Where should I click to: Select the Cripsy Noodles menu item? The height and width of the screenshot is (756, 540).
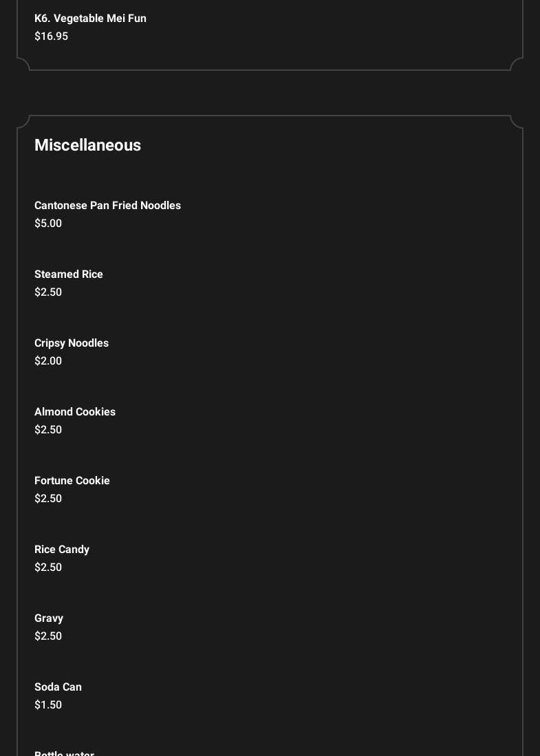[x=72, y=343]
